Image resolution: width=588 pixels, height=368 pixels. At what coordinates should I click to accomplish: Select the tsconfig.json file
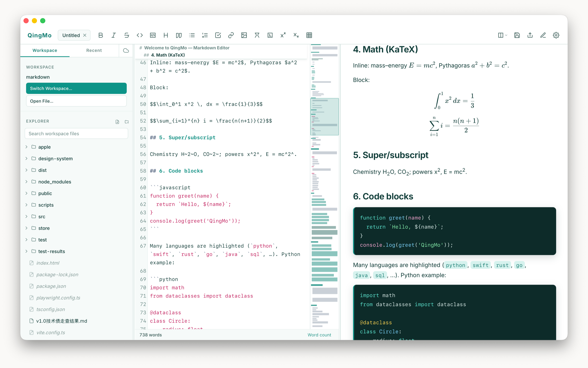[76, 309]
